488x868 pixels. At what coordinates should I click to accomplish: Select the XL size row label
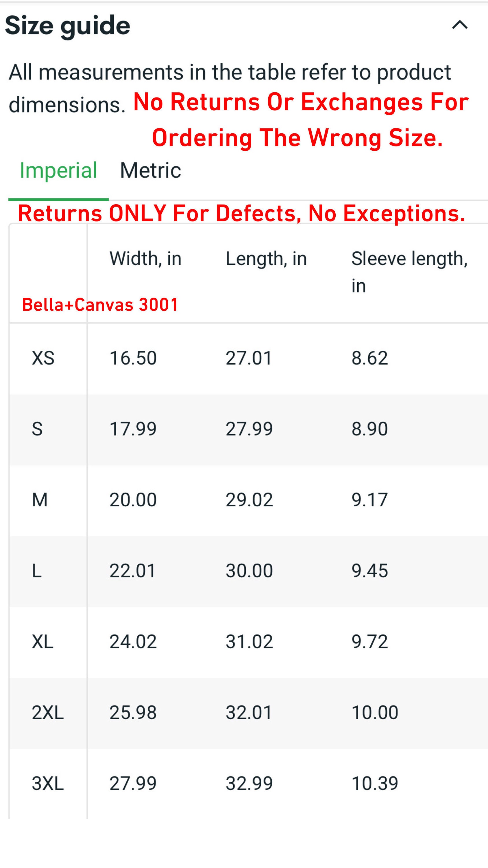(42, 641)
